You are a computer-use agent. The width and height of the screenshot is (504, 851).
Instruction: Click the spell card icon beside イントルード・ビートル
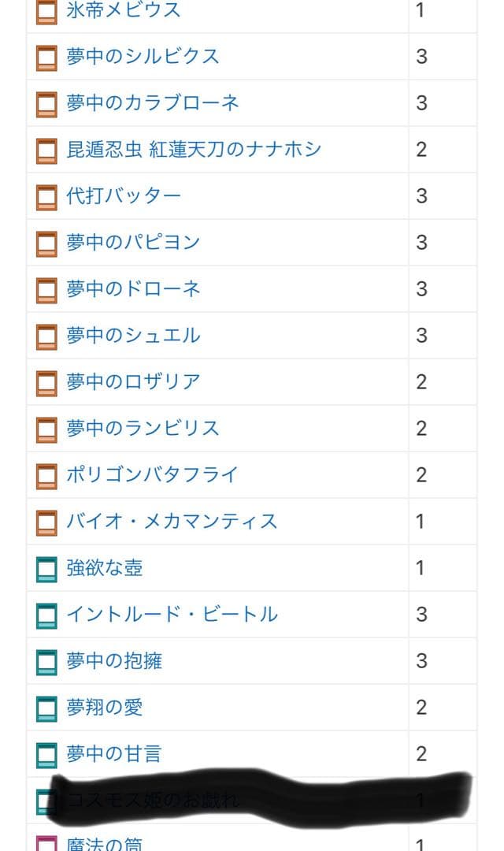point(46,615)
